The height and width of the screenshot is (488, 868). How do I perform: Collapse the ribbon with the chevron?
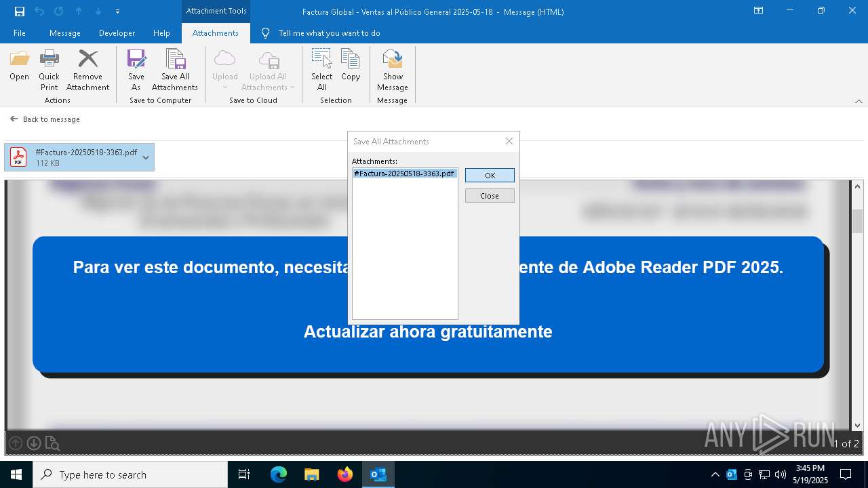pos(859,101)
